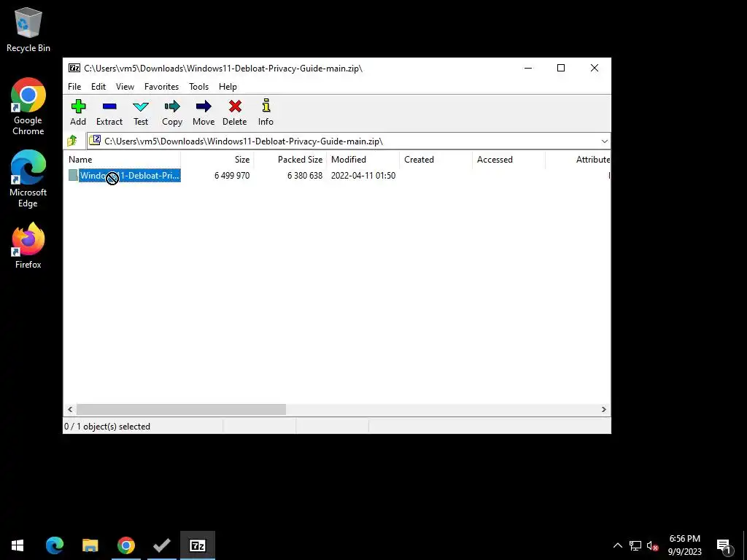Sort by the Created column header
747x560 pixels.
436,160
